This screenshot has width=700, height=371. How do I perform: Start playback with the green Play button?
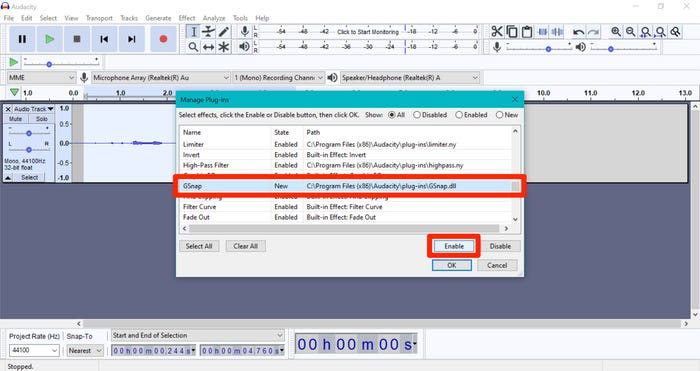[50, 39]
